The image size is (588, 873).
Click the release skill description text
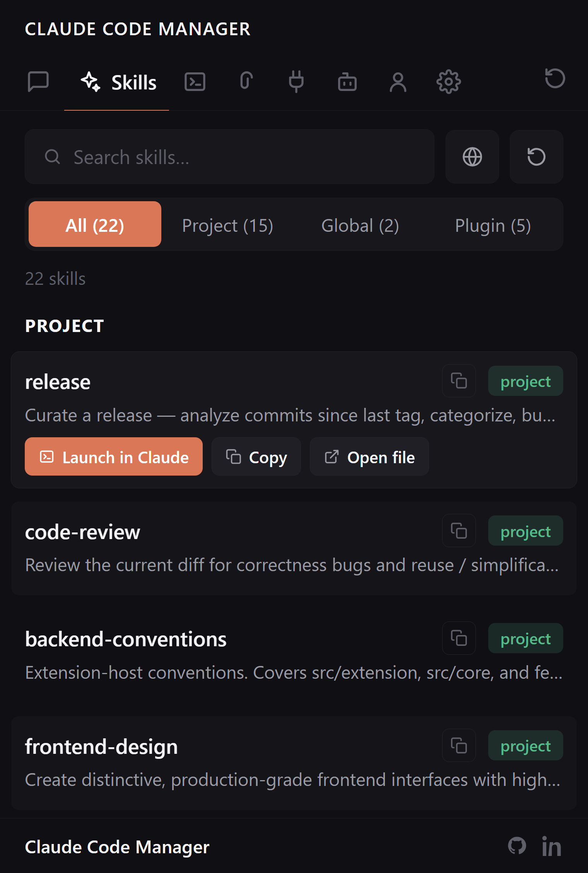coord(290,416)
